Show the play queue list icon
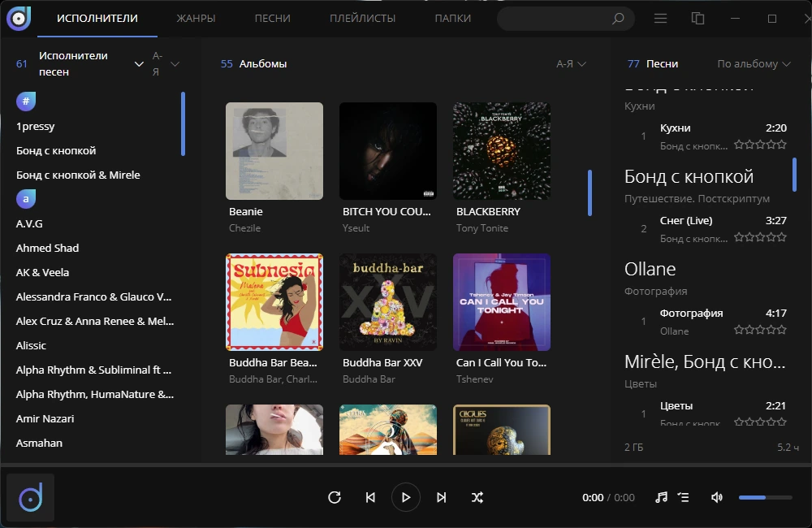Viewport: 812px width, 528px height. pos(684,497)
